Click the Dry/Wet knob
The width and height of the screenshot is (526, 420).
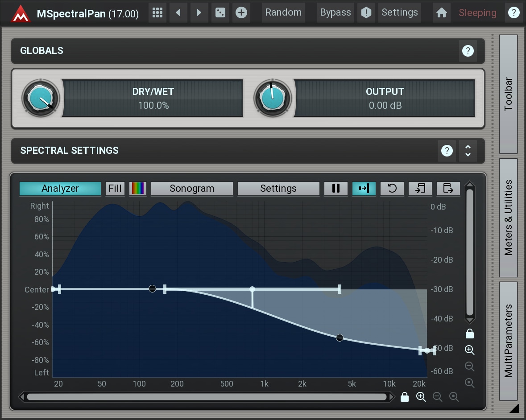click(x=41, y=98)
